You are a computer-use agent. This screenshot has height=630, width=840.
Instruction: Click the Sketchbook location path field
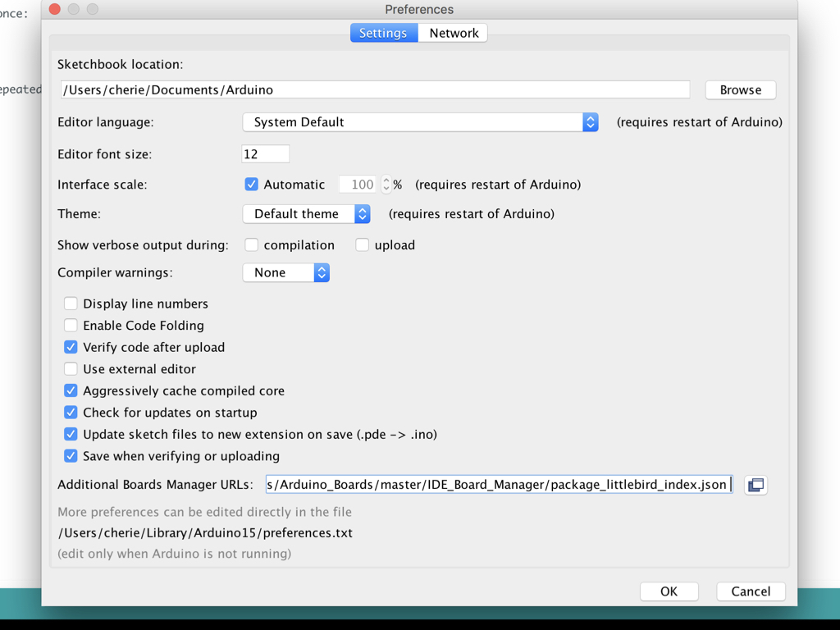point(375,90)
